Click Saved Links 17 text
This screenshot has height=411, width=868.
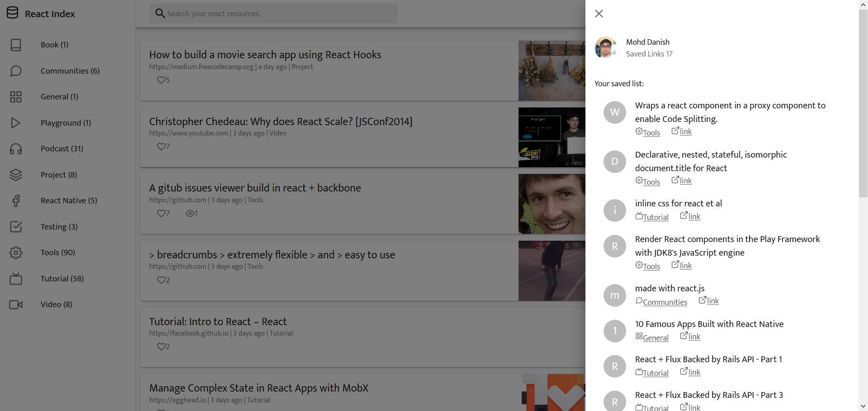point(649,54)
